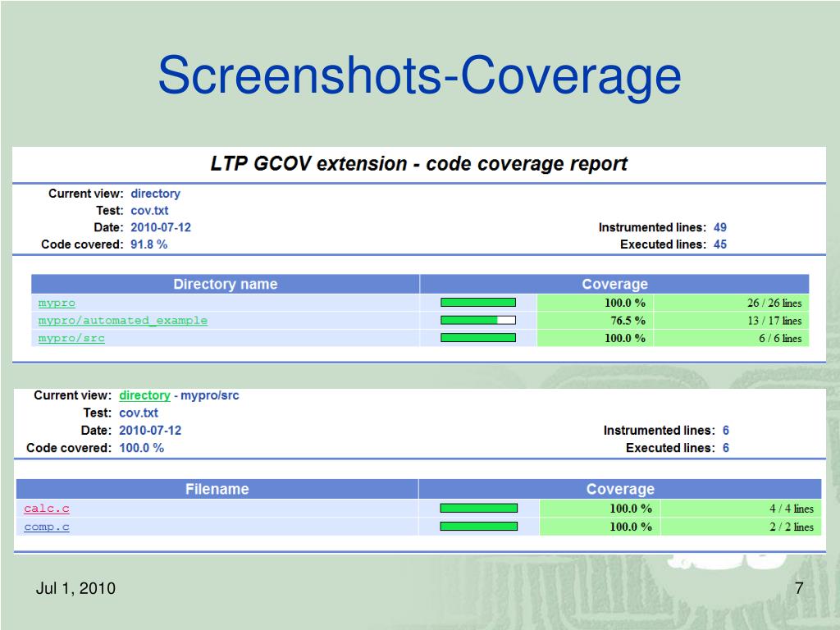The width and height of the screenshot is (840, 630).
Task: Click the Coverage header above calc.c row
Action: (x=620, y=489)
